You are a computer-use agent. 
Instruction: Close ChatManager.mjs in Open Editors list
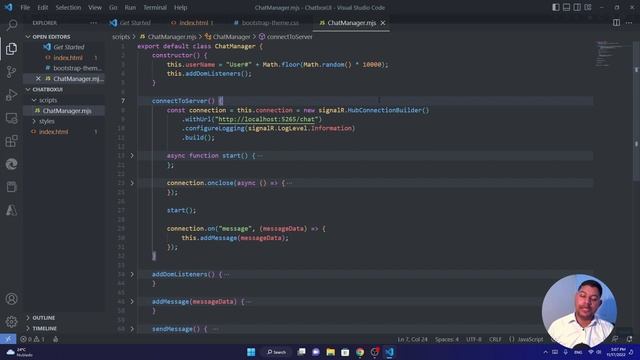coord(38,78)
